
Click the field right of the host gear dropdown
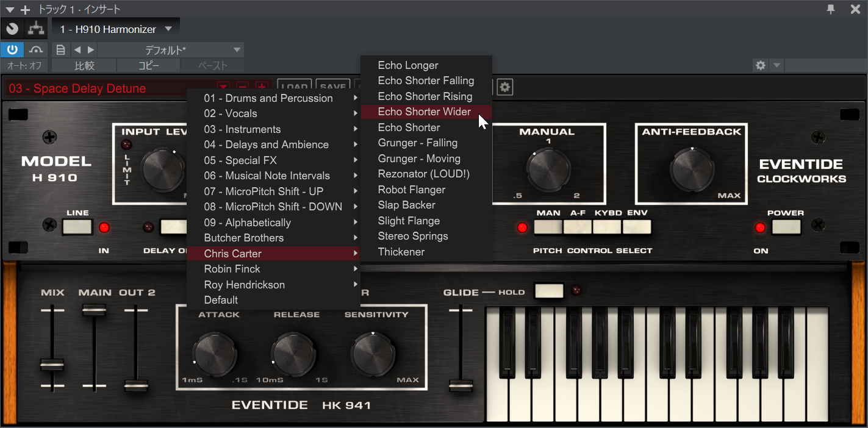pyautogui.click(x=825, y=65)
